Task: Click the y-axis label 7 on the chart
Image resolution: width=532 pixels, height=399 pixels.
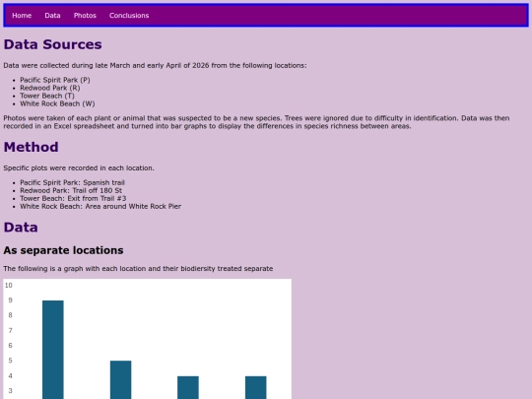Action: coord(10,330)
